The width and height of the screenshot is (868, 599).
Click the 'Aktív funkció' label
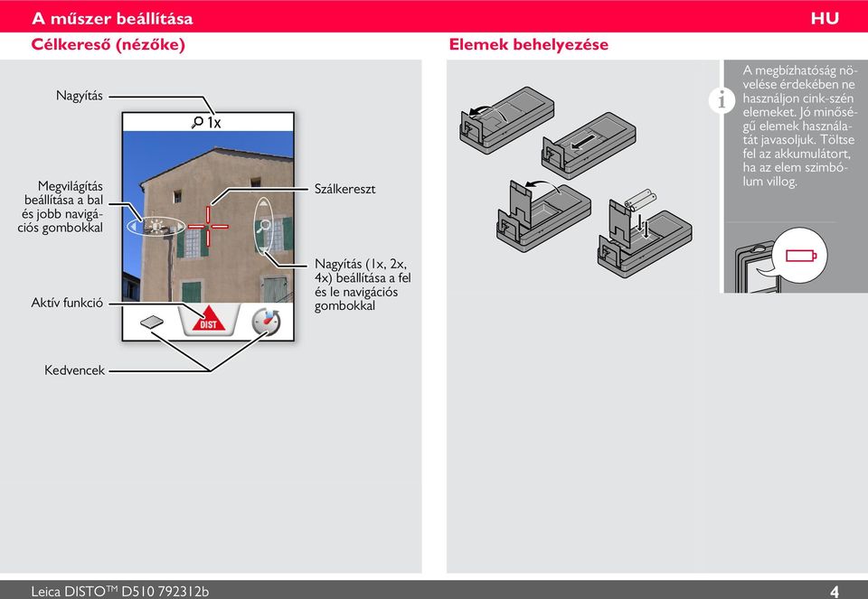coord(67,303)
